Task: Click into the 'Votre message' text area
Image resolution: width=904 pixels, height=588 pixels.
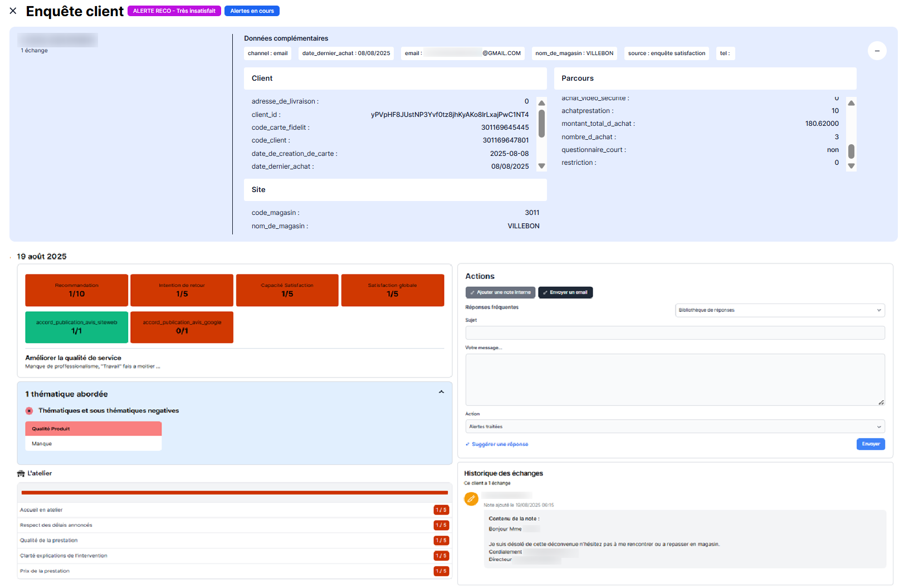Action: (675, 380)
